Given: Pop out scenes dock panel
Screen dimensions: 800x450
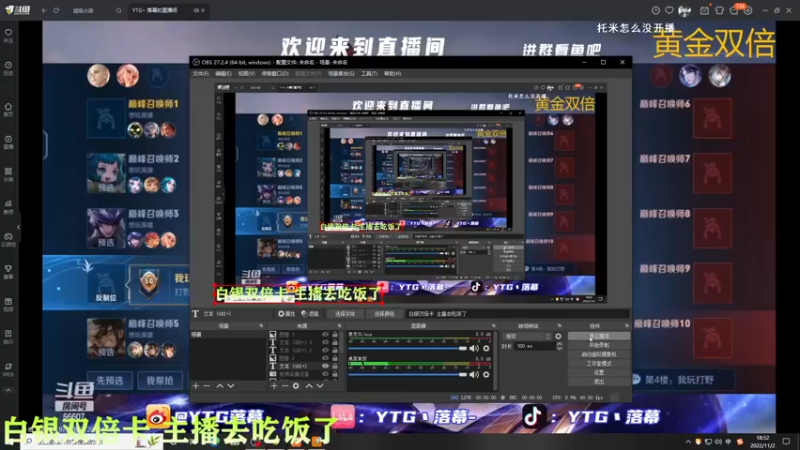Looking at the screenshot, I should coord(261,326).
